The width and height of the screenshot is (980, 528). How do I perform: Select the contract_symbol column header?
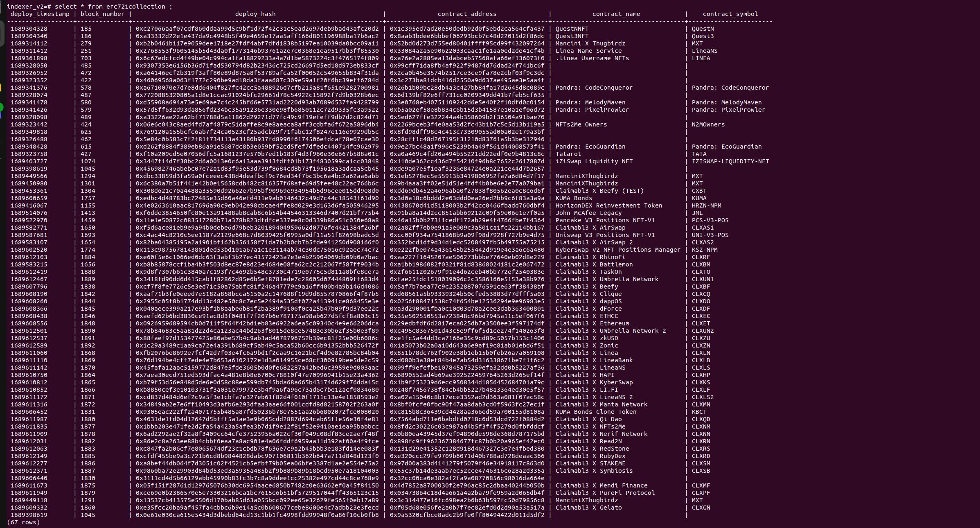coord(730,14)
